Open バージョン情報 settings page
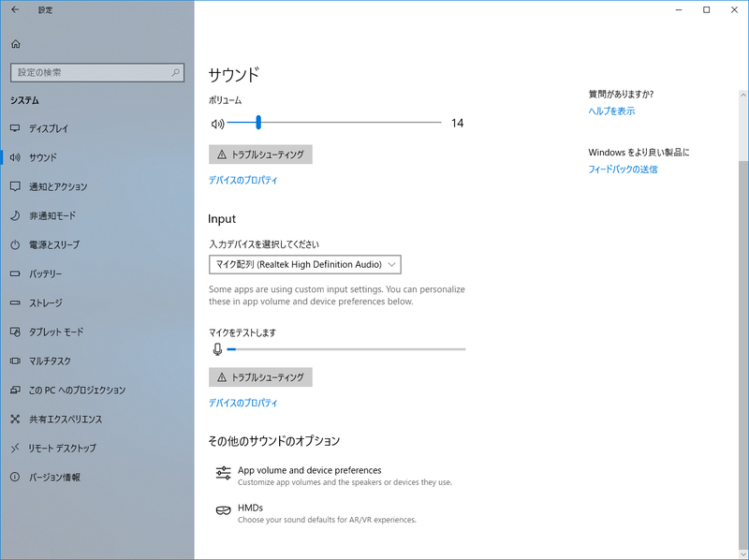 click(x=97, y=477)
